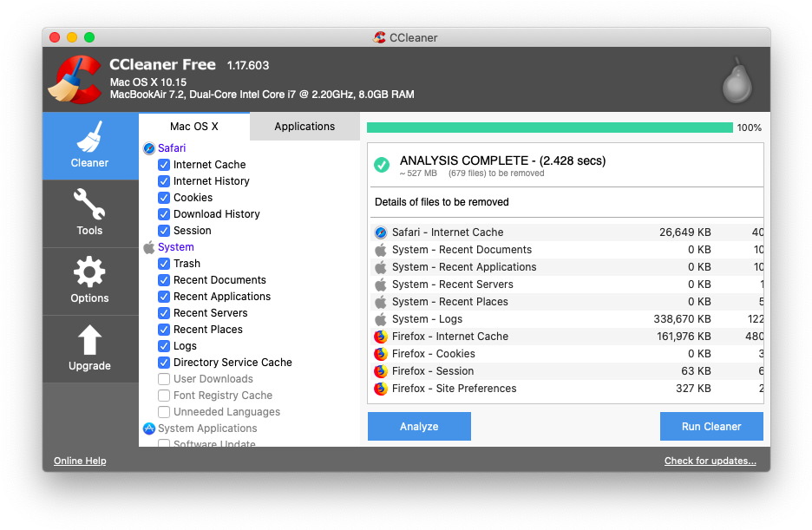This screenshot has height=530, width=812.
Task: Uncheck Download History checkbox
Action: point(164,214)
